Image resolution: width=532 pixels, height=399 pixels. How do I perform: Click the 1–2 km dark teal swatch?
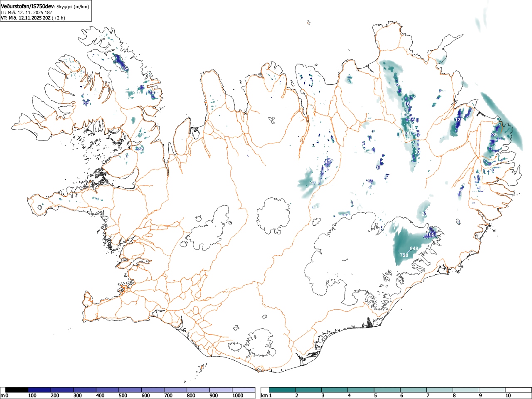click(x=282, y=390)
